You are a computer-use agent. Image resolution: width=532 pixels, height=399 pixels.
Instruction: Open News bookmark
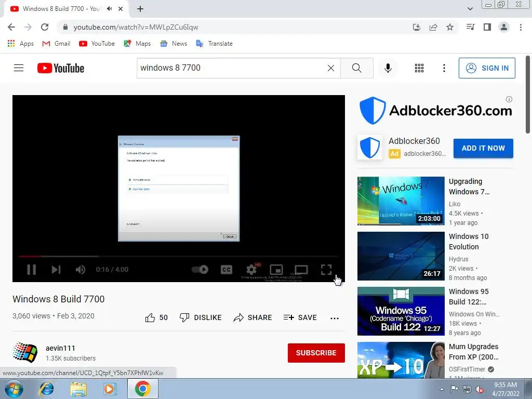174,44
